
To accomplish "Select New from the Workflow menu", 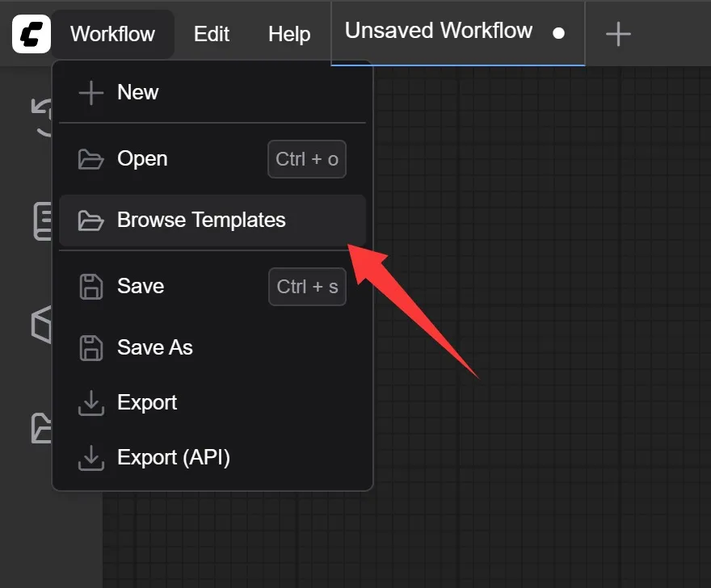I will click(x=212, y=93).
